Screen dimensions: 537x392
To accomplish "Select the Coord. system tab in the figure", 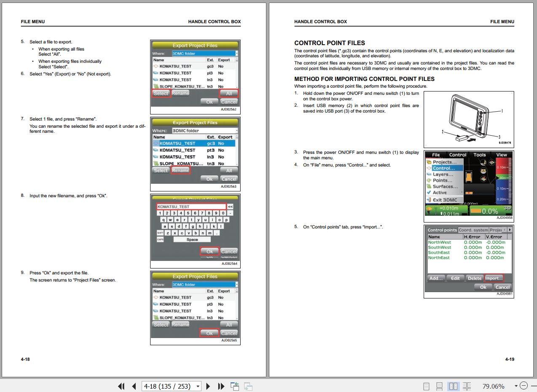I will (473, 230).
